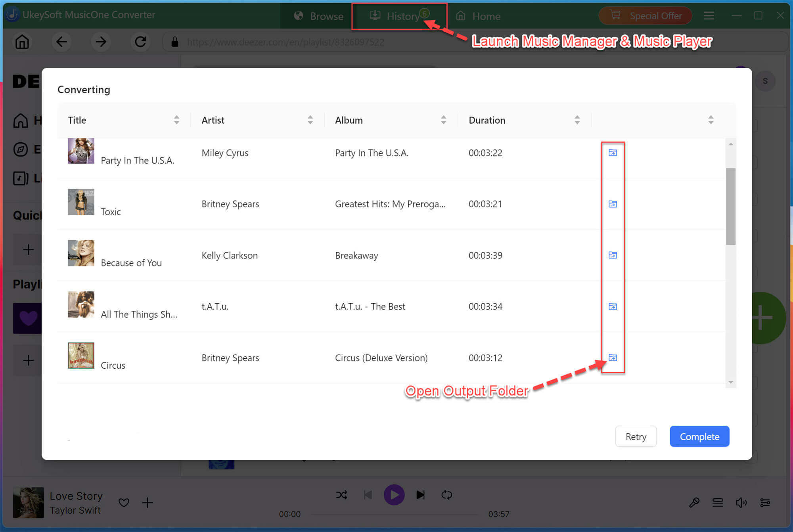Play Love Story with the purple play button
Viewport: 793px width, 532px height.
394,495
